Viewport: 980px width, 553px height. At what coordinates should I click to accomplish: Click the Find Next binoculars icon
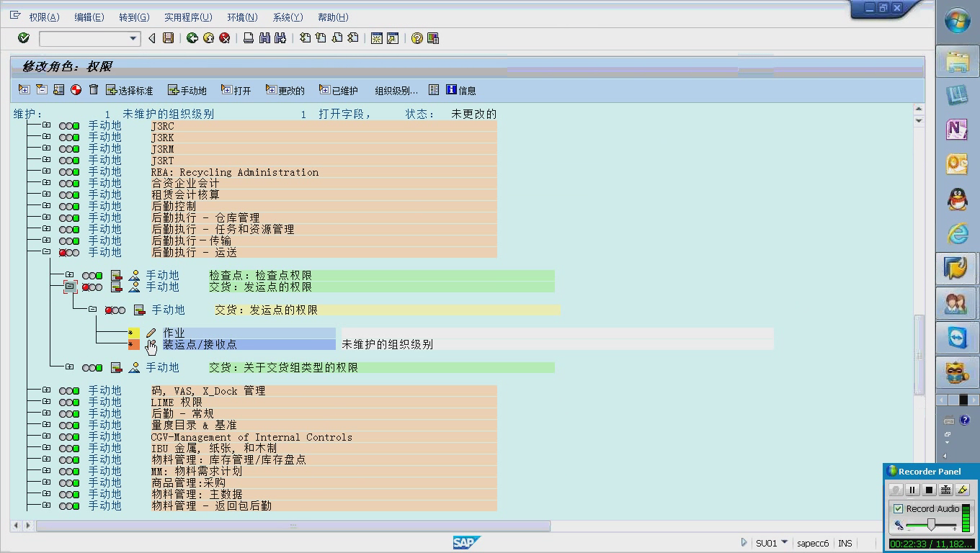pyautogui.click(x=280, y=38)
